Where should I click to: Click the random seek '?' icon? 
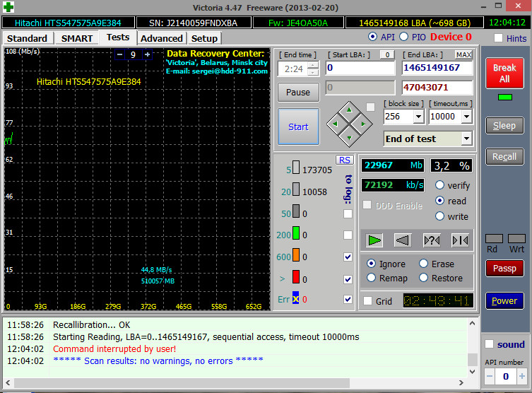[x=431, y=240]
